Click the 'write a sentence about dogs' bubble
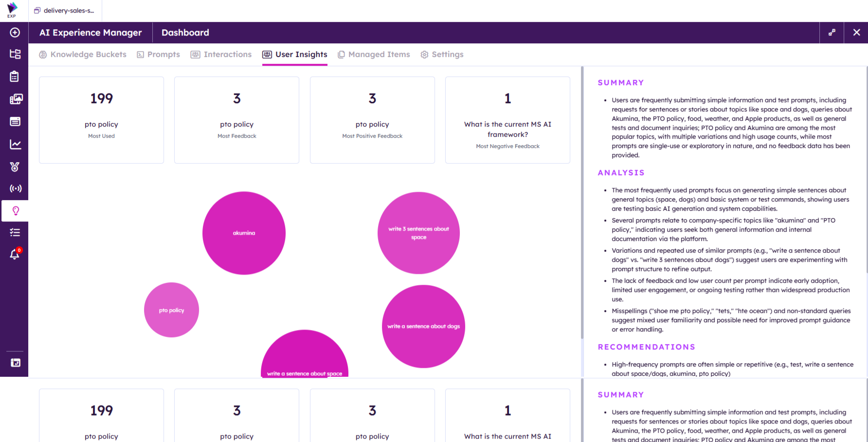Screen dimensions: 868x442 click(x=423, y=327)
